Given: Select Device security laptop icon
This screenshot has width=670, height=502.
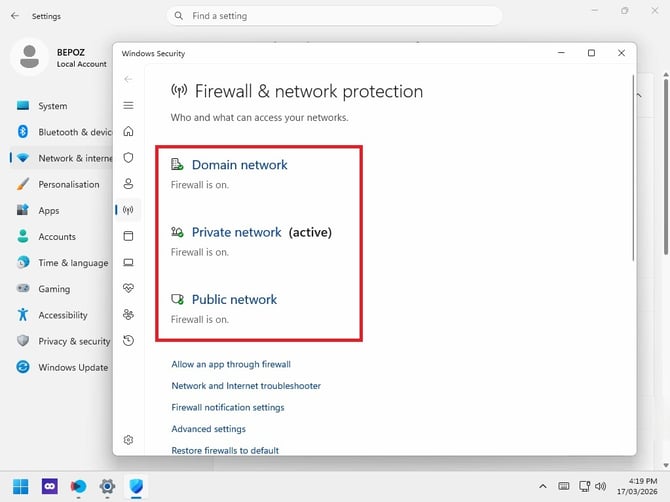Looking at the screenshot, I should [128, 262].
